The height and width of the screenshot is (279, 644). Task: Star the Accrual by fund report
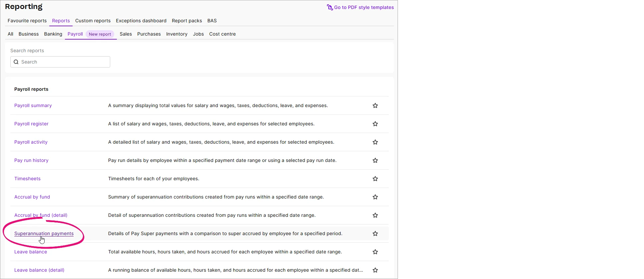pos(375,197)
